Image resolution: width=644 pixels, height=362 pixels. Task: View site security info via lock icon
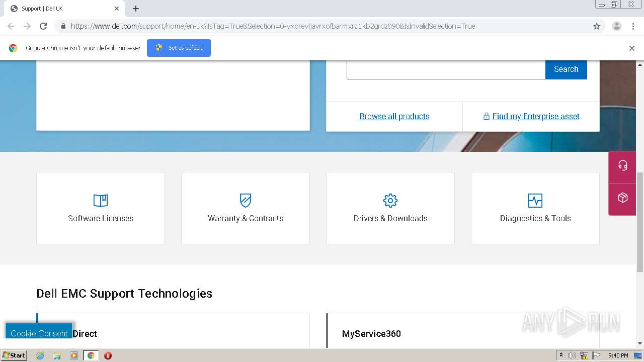tap(63, 26)
